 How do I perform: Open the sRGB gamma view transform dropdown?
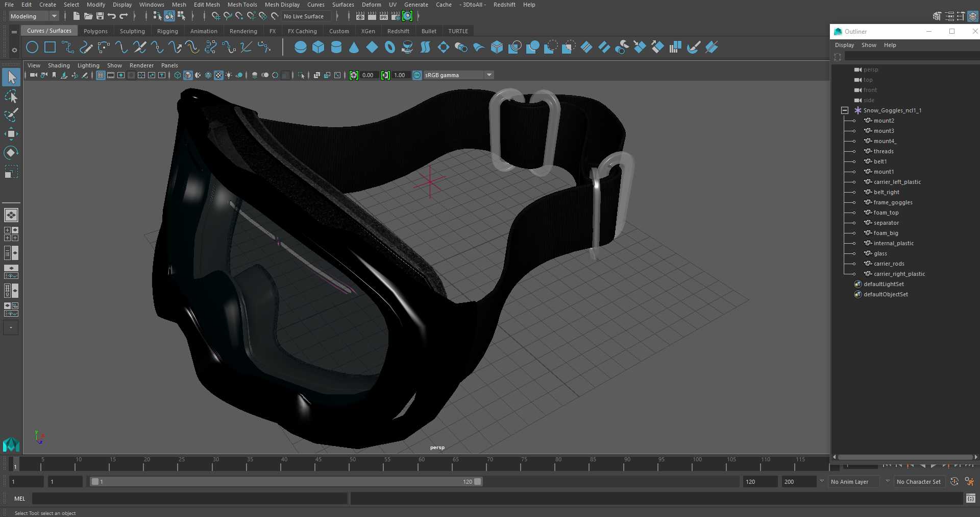(x=458, y=75)
